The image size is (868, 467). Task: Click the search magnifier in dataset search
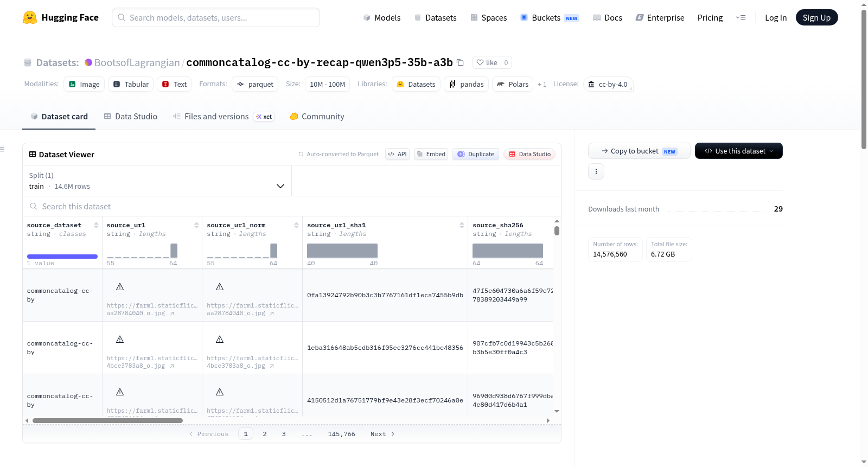pos(34,206)
